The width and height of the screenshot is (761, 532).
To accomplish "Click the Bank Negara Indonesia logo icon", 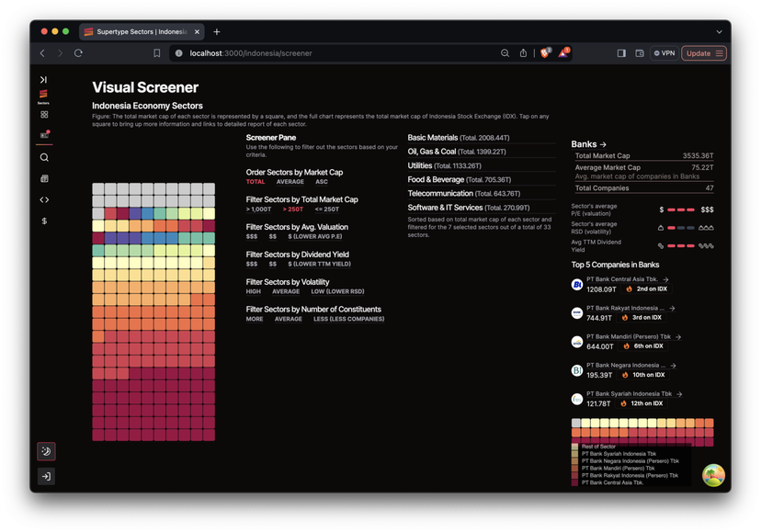I will (x=577, y=370).
